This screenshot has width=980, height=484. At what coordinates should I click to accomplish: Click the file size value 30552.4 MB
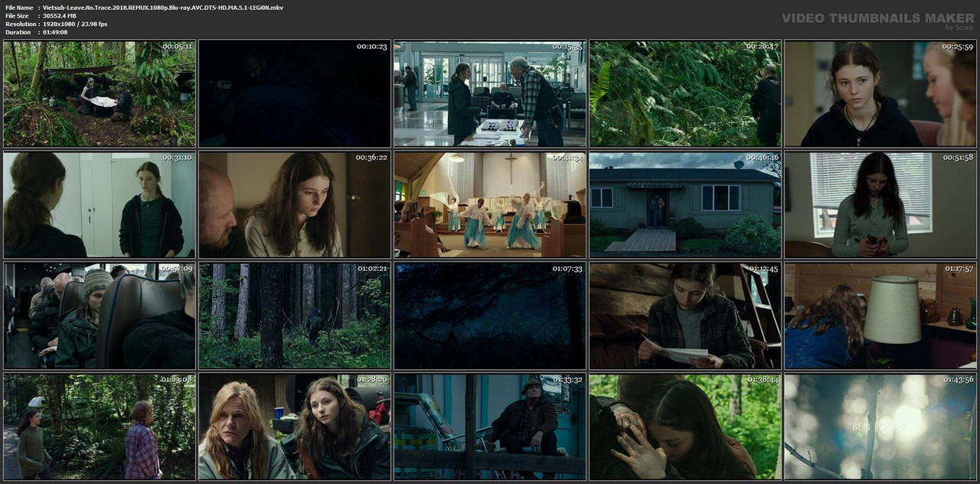60,16
